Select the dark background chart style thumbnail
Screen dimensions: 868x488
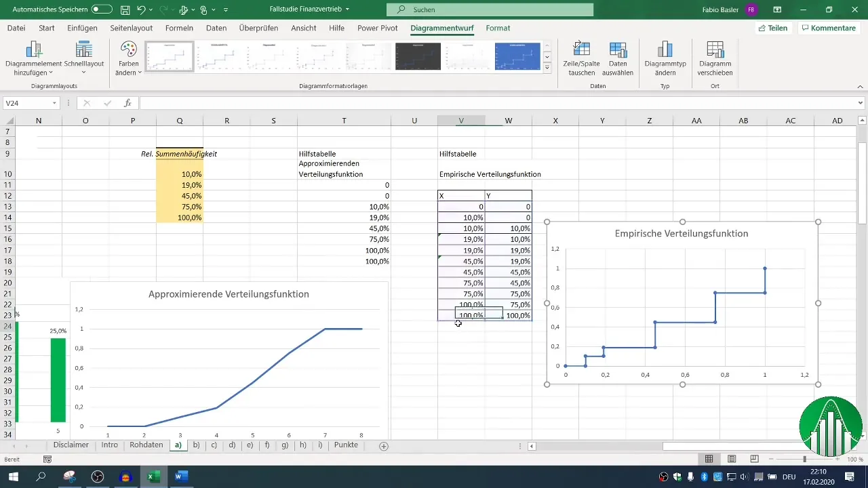[x=418, y=56]
